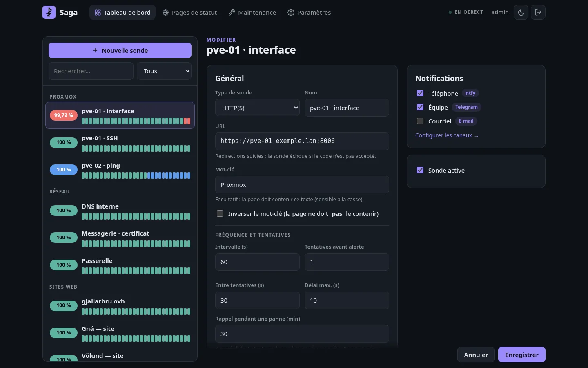Click the EN DIRECT live indicator
The height and width of the screenshot is (368, 588).
coord(466,12)
